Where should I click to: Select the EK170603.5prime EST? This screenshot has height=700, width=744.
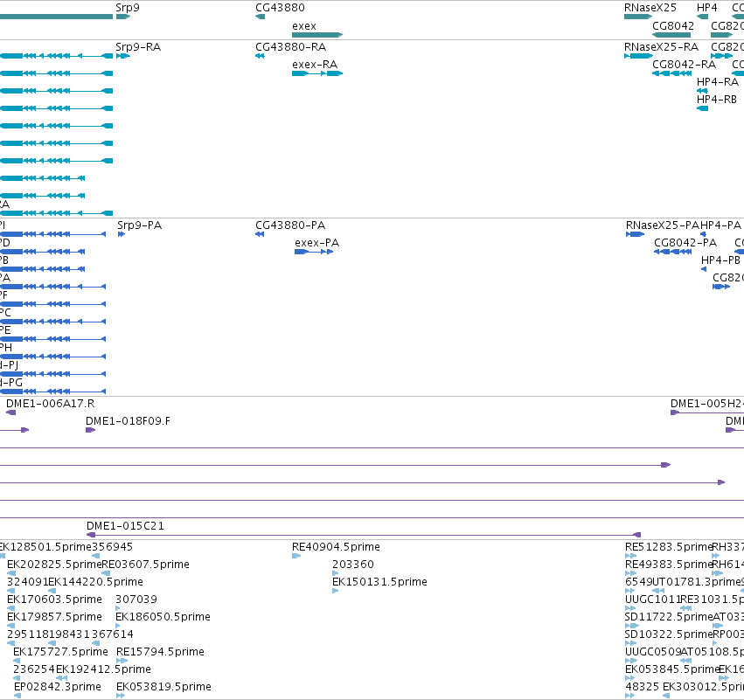click(10, 608)
